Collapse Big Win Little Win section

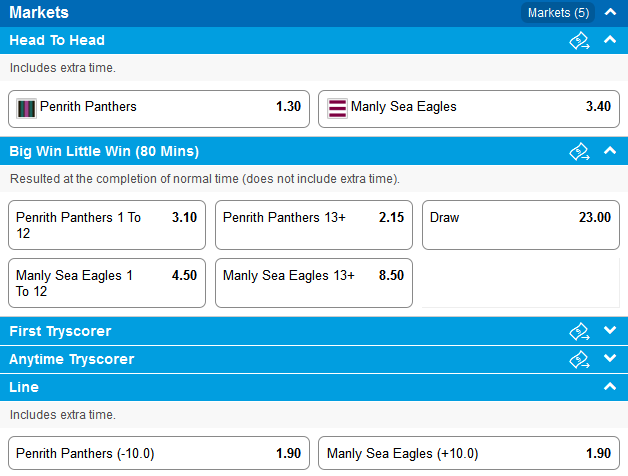610,151
